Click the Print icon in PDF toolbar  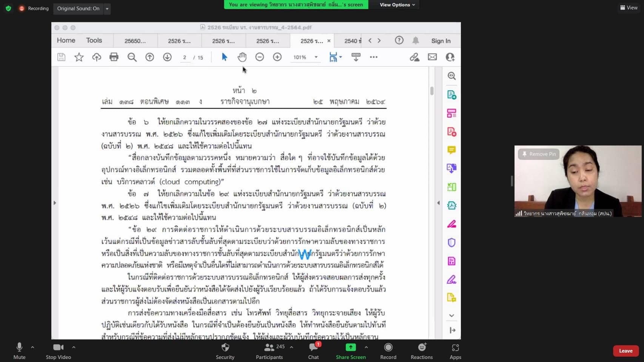click(x=114, y=57)
